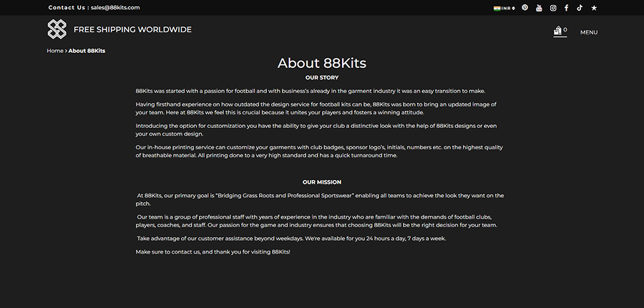This screenshot has height=308, width=644.
Task: Open the Facebook page icon
Action: click(567, 8)
